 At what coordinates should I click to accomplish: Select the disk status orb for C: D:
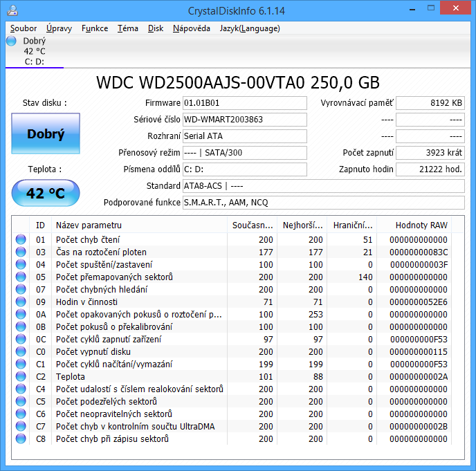pyautogui.click(x=11, y=41)
